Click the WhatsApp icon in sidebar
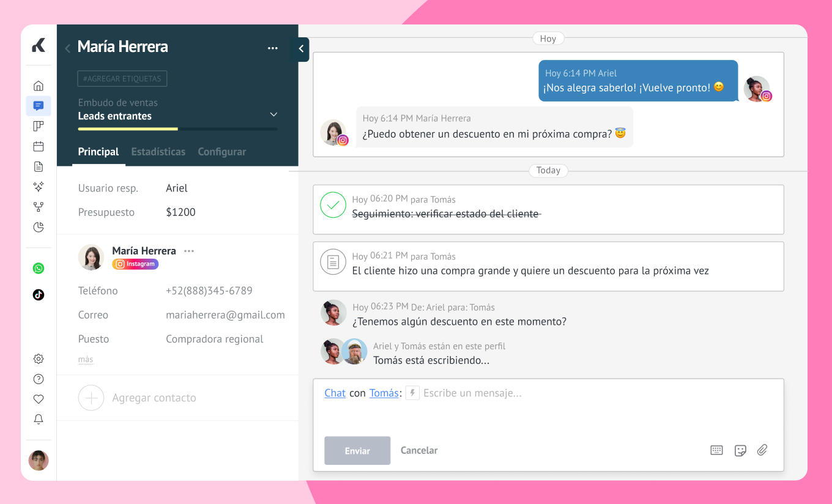Screen dimensions: 832x504 (39, 269)
